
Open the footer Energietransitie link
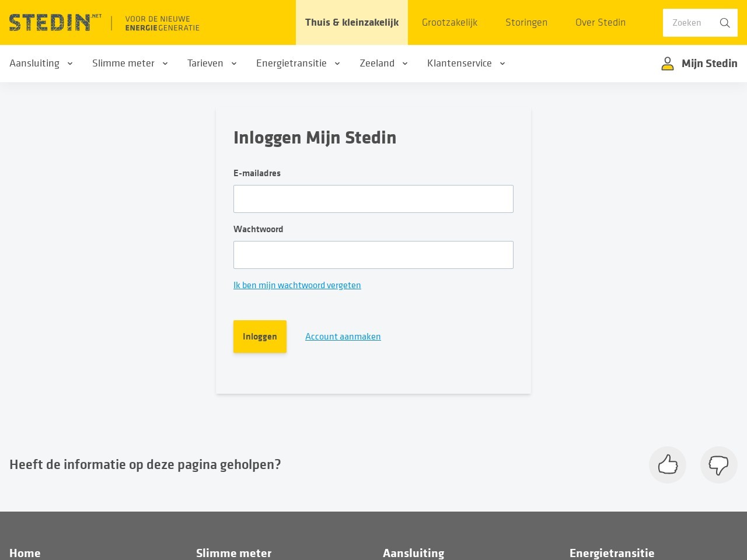(x=612, y=553)
